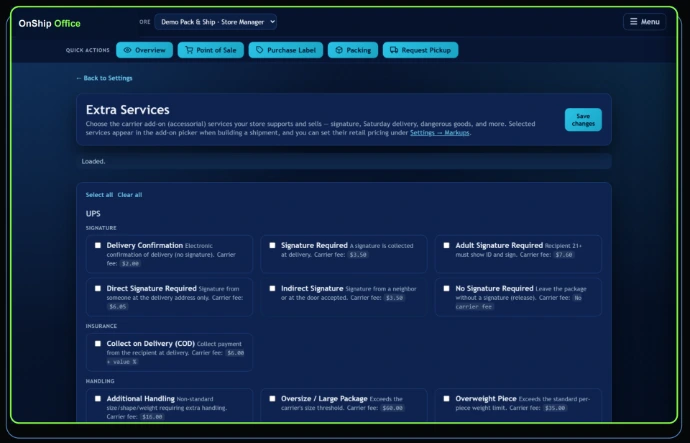Open the Demo Pack & Ship organization dropdown
The image size is (690, 443).
point(216,22)
